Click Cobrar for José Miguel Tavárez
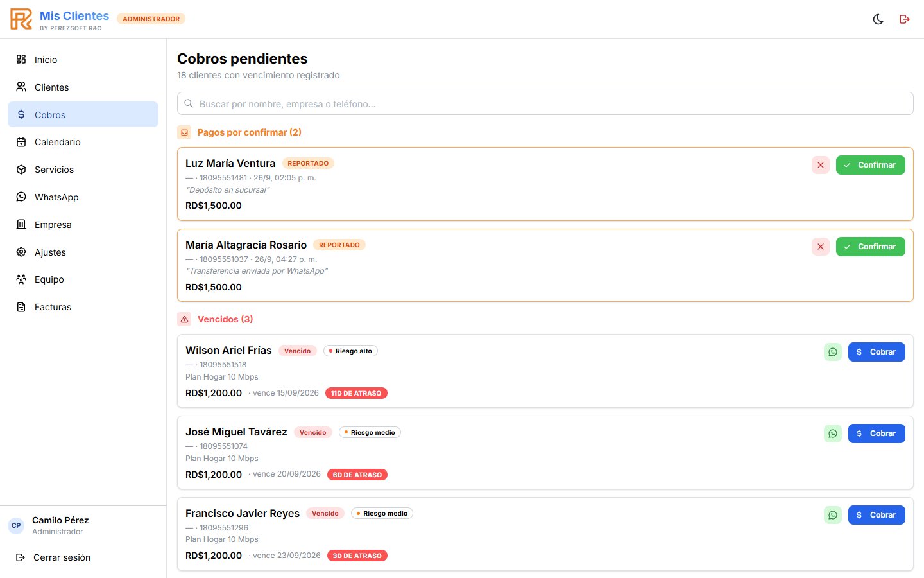 [x=877, y=433]
